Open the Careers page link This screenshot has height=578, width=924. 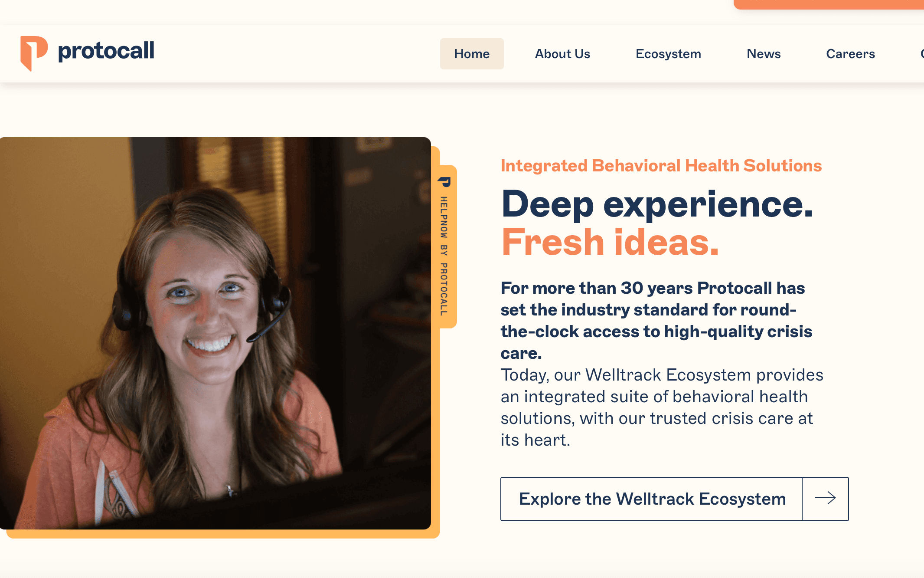[x=850, y=54]
